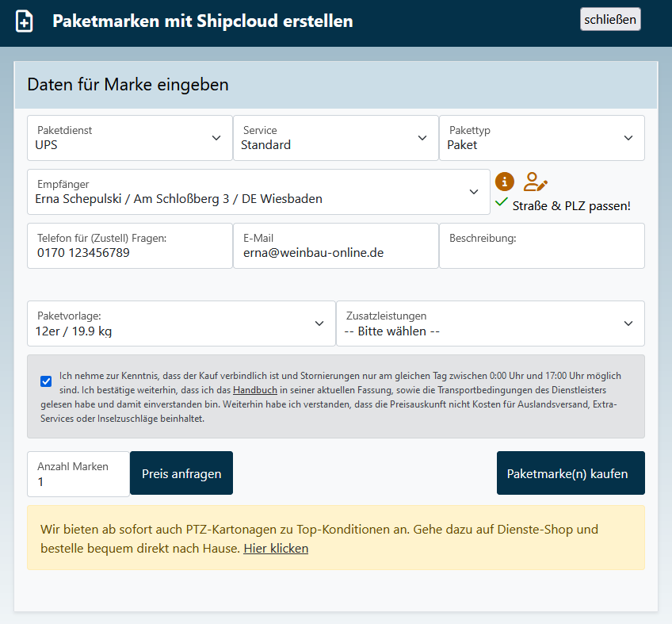
Task: Select the Anzahl Marken quantity field
Action: click(x=78, y=480)
